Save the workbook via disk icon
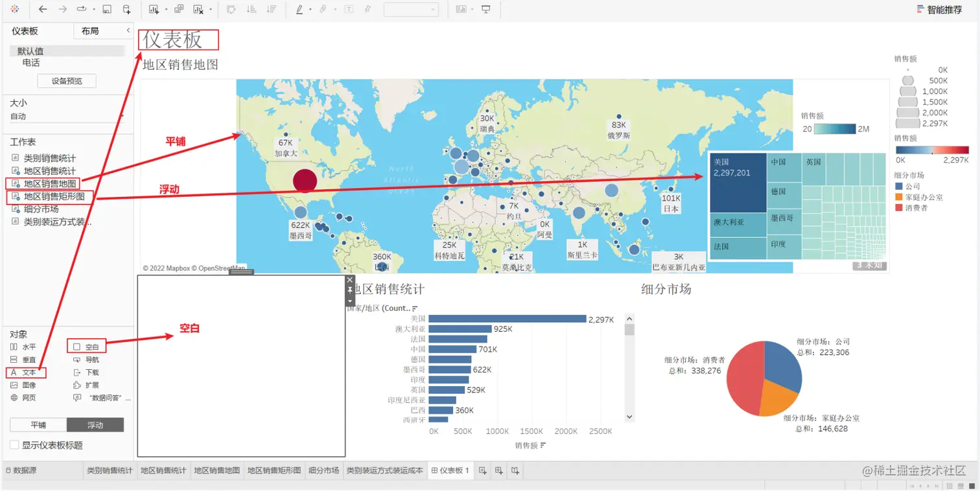The width and height of the screenshot is (980, 491). [107, 9]
